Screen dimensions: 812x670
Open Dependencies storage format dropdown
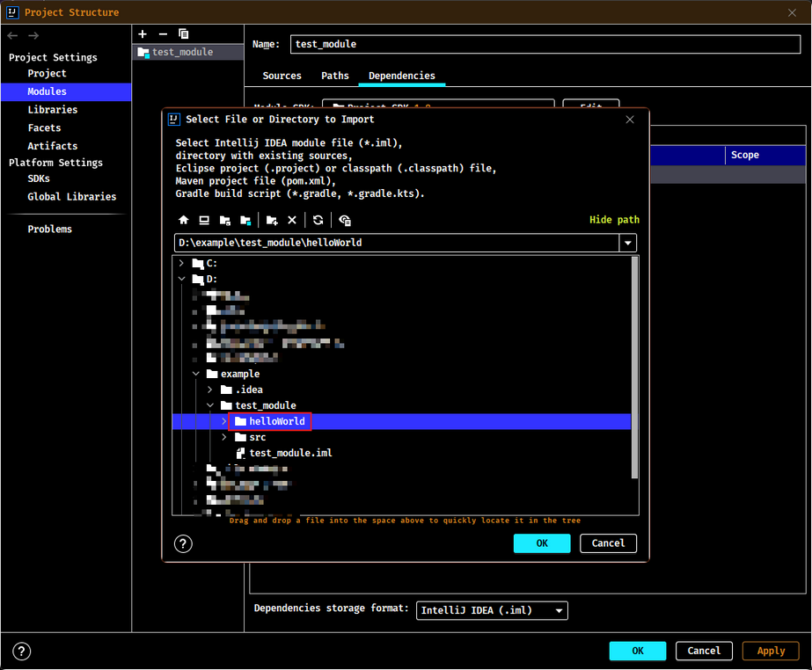tap(492, 610)
